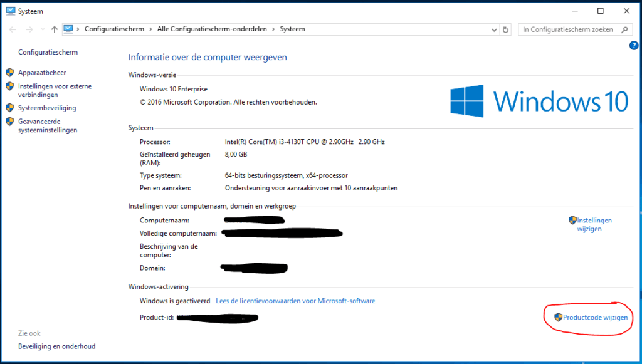Open Beveiliging en onderhoud
The image size is (642, 364).
(x=56, y=346)
